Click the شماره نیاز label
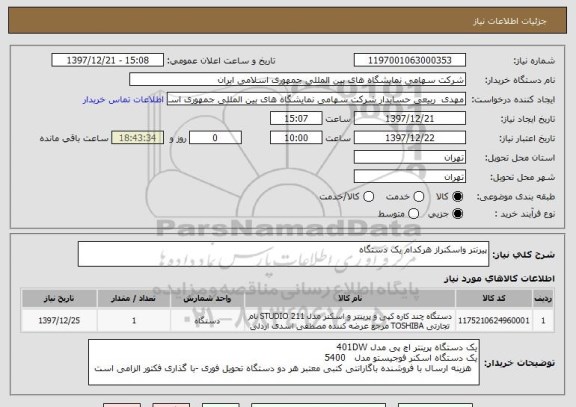Screen dimensions: 576x407 [x=534, y=61]
